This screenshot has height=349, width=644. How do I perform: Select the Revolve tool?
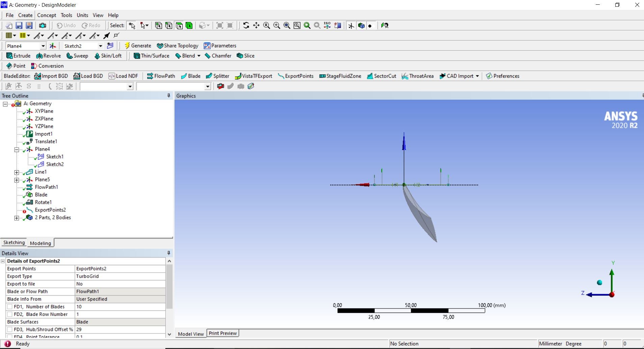click(48, 56)
